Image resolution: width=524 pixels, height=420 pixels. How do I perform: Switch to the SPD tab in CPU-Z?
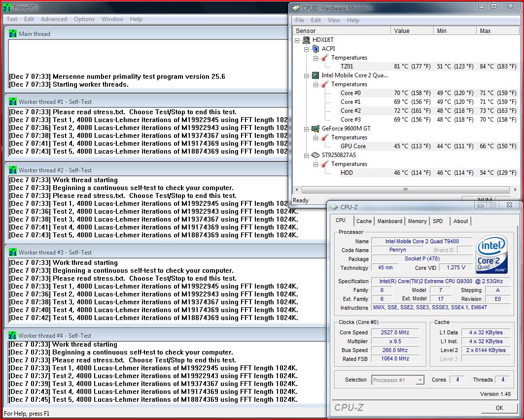pos(438,221)
